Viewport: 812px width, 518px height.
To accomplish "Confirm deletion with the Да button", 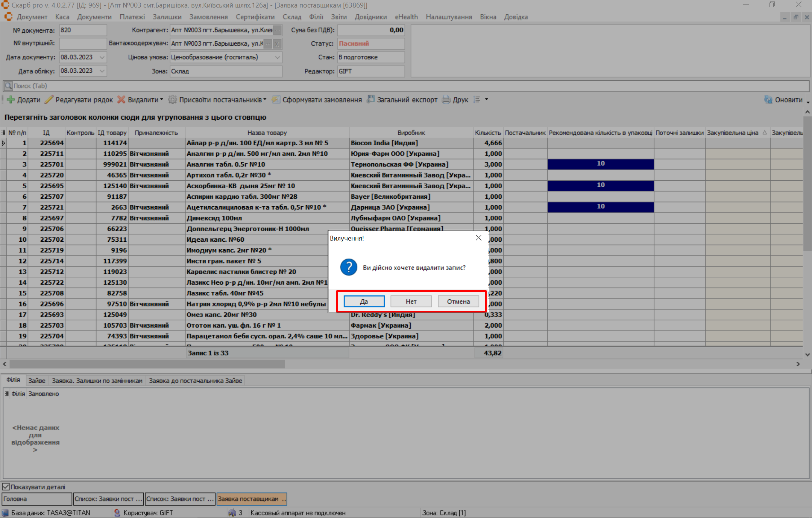I will pos(364,302).
